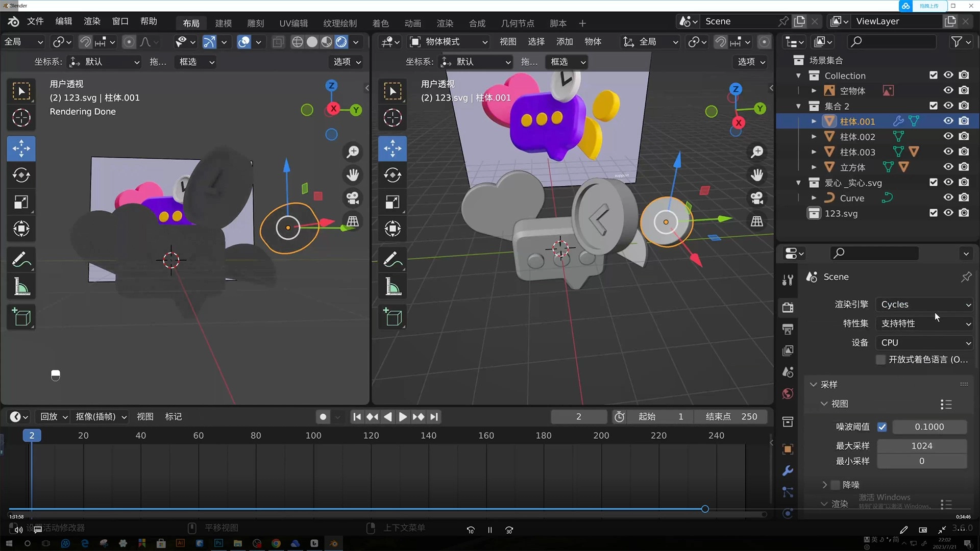Click the 最大采样 1024 field
The width and height of the screenshot is (980, 551).
(921, 446)
